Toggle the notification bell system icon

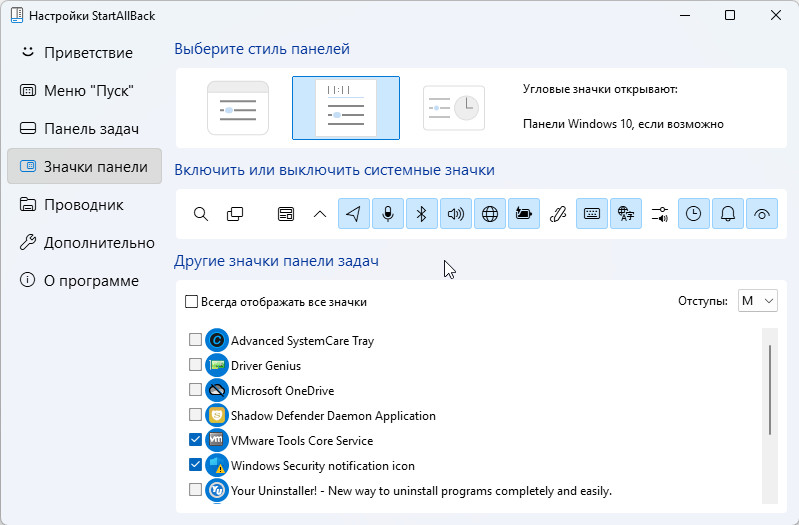[x=728, y=214]
